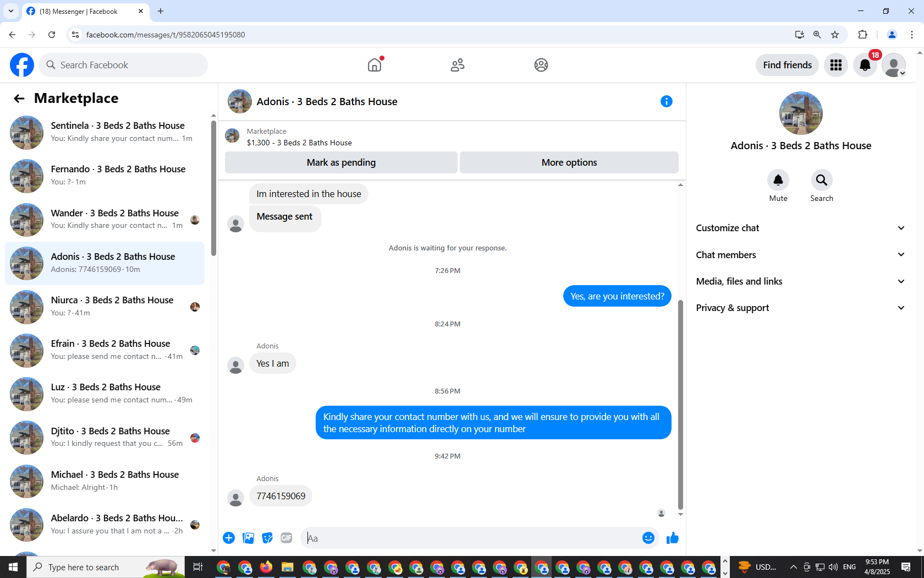Reload the browser page

(52, 35)
